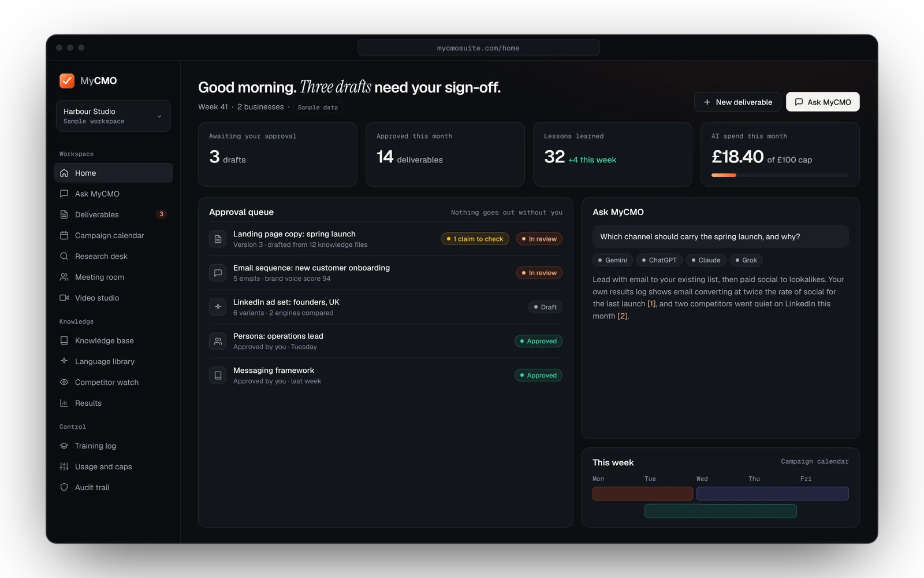Click the Ask MyCMO chat bubble icon in sidebar
This screenshot has width=924, height=578.
pos(64,194)
